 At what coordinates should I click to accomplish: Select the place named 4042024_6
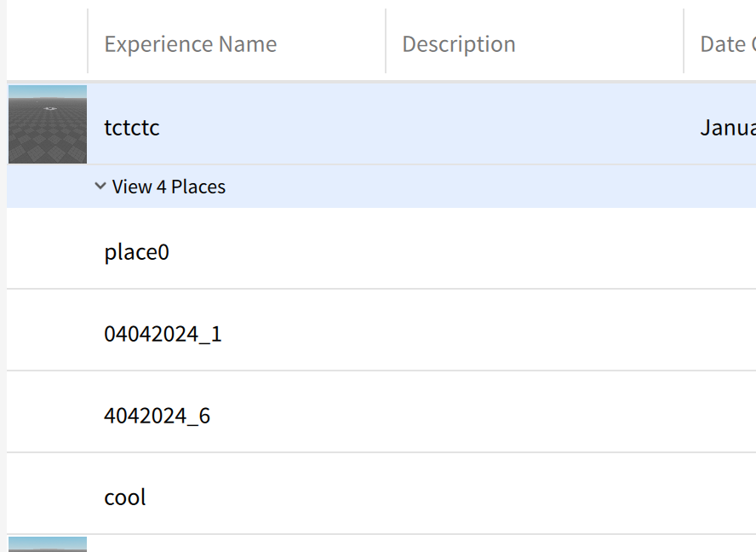(x=158, y=415)
